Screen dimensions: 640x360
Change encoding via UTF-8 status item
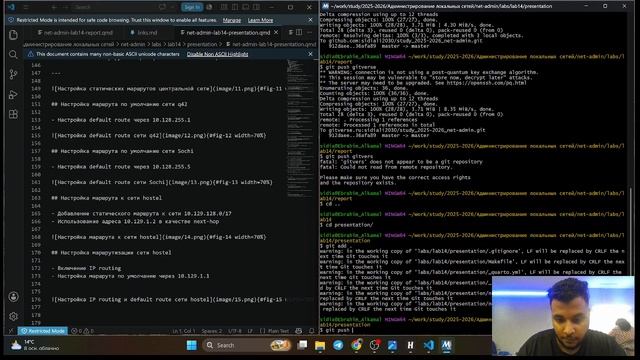coord(235,331)
